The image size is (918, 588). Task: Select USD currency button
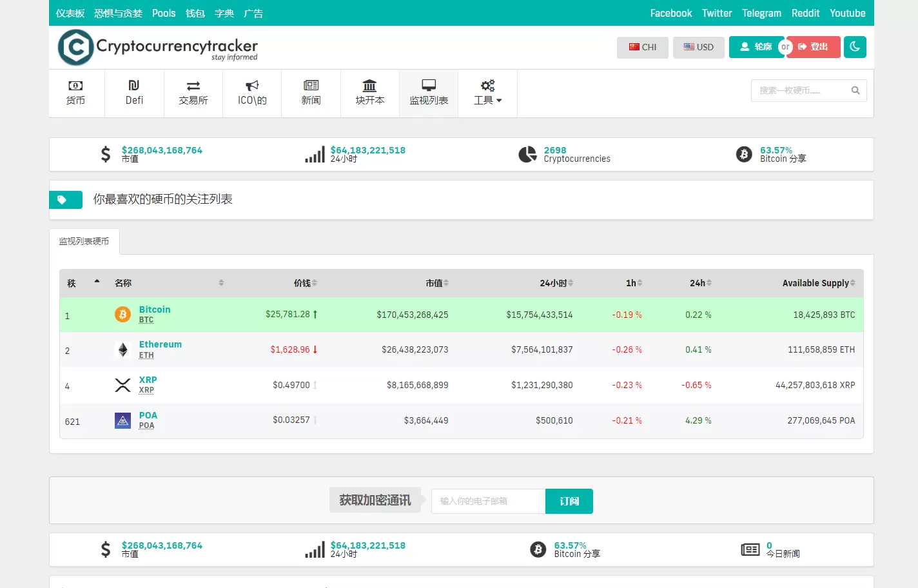pyautogui.click(x=699, y=47)
